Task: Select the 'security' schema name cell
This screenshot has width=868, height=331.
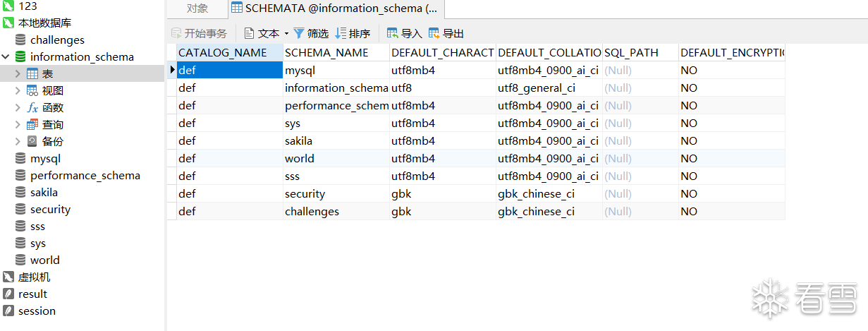Action: pos(305,194)
